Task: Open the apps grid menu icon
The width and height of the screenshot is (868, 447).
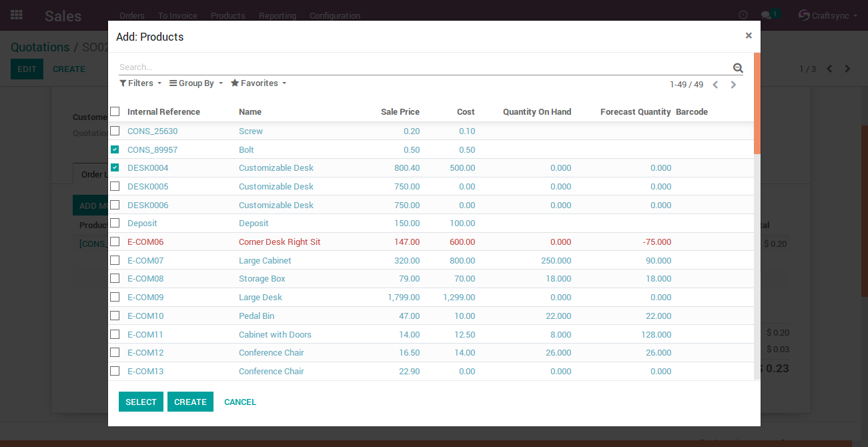Action: (17, 15)
